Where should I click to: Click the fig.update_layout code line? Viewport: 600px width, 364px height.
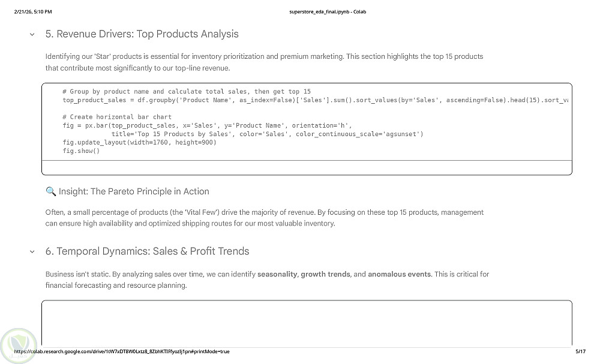(139, 143)
